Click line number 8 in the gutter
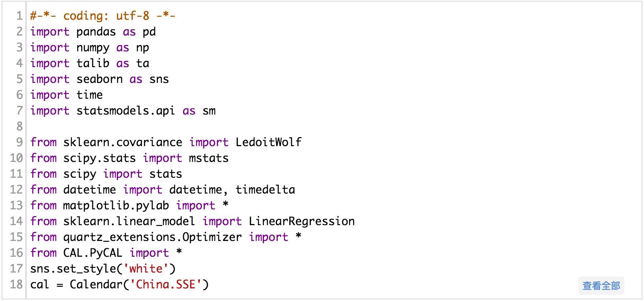This screenshot has width=644, height=301. pos(19,126)
